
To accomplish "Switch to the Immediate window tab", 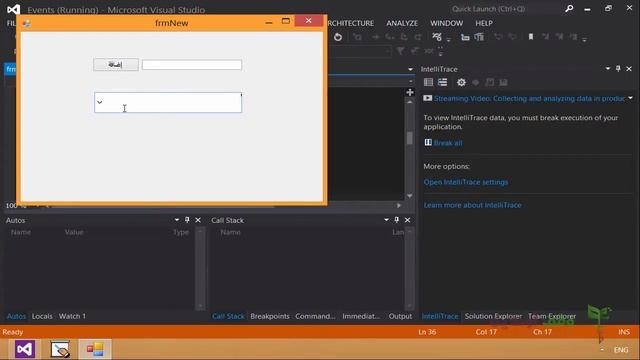I will [361, 316].
